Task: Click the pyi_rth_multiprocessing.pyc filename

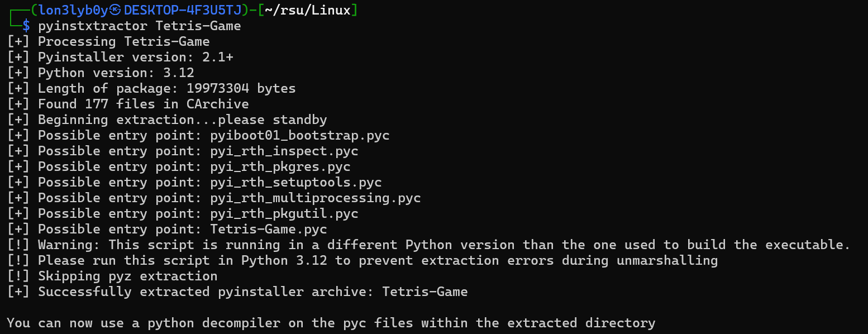Action: point(316,198)
